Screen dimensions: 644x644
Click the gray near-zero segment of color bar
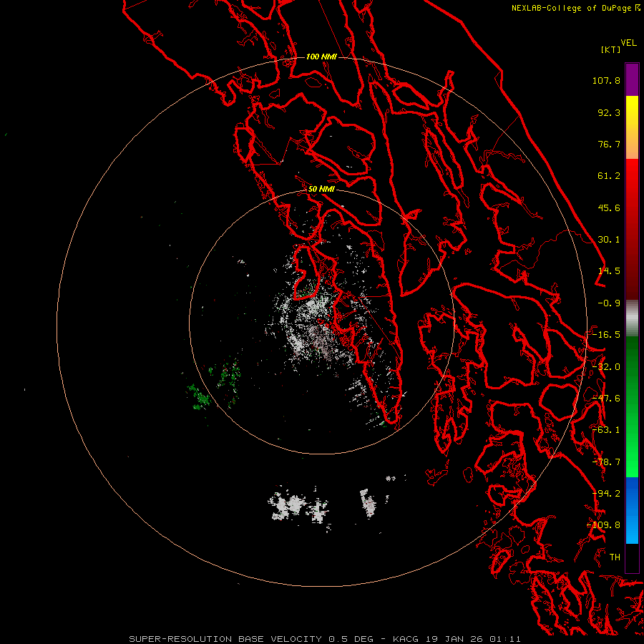click(632, 318)
